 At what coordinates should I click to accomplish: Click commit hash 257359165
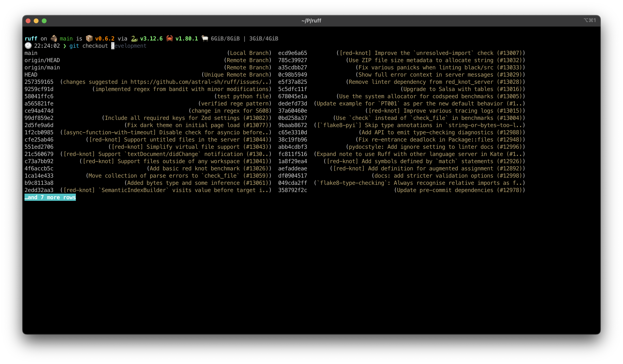(x=39, y=82)
